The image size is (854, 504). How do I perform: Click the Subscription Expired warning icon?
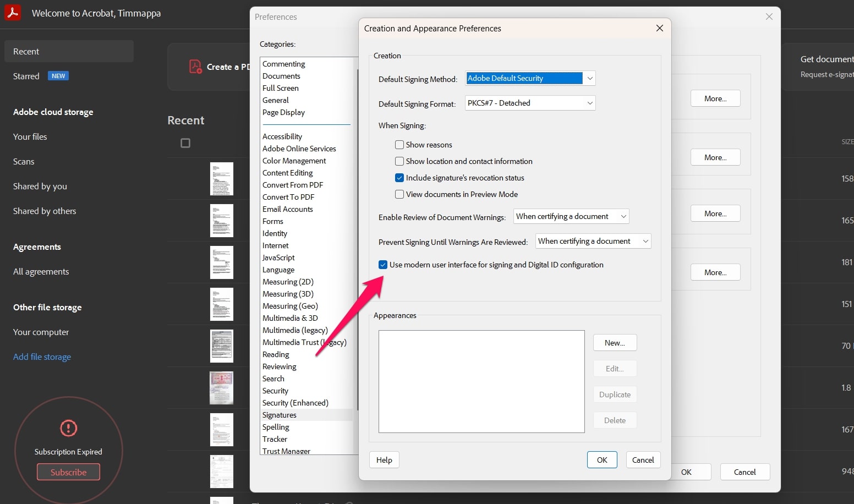(x=68, y=428)
